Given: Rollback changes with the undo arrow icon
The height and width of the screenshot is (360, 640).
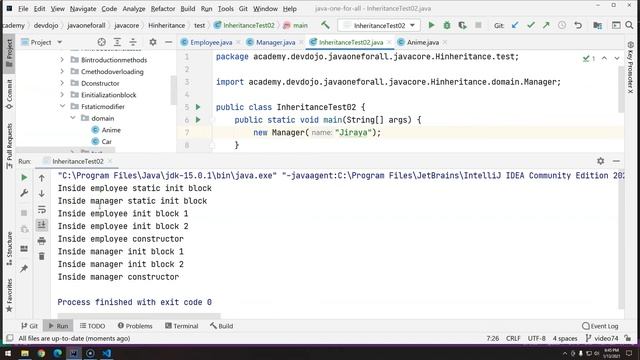Looking at the screenshot, I should tap(578, 25).
